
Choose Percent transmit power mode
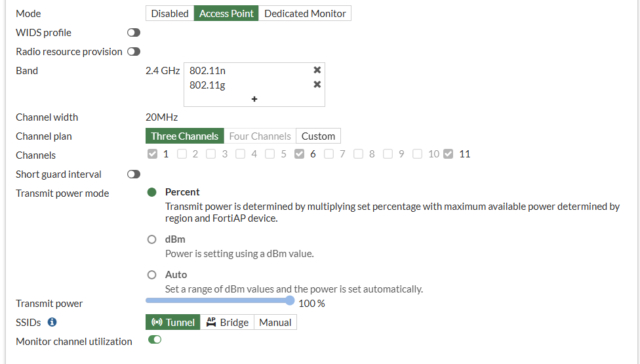pos(152,192)
